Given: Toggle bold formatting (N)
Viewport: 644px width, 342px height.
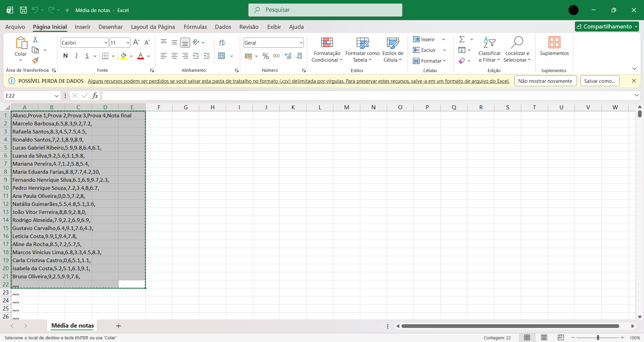Looking at the screenshot, I should pyautogui.click(x=65, y=56).
